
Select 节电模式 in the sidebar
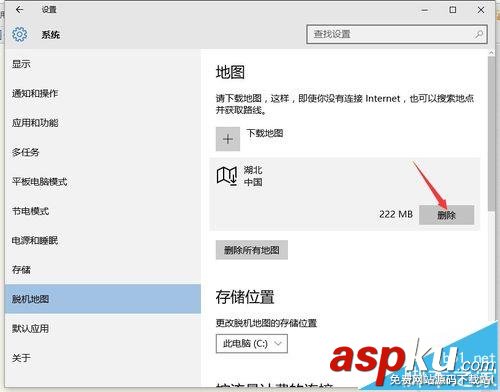click(x=103, y=211)
